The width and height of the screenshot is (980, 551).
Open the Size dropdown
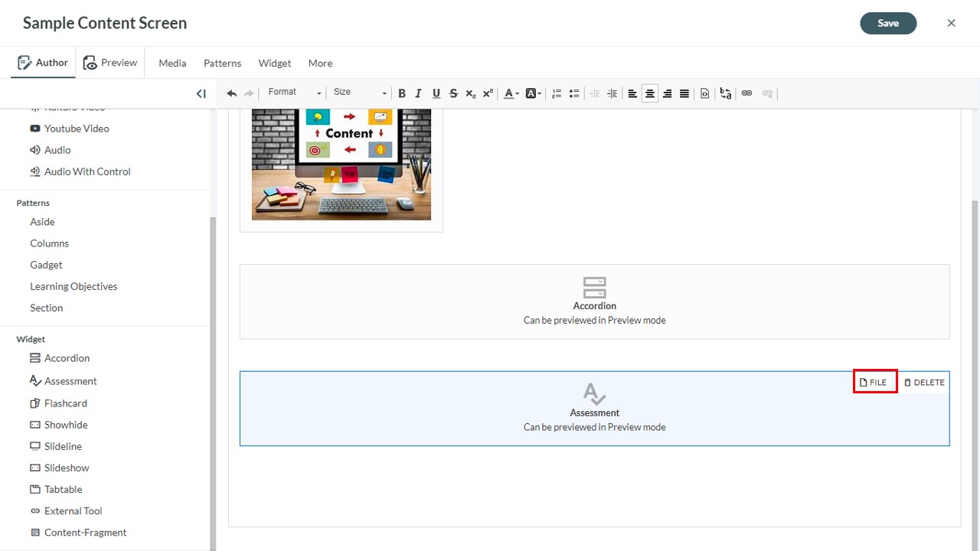coord(360,93)
